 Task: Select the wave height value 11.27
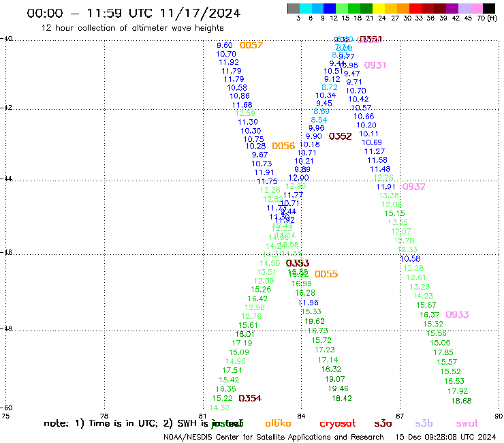[x=375, y=151]
